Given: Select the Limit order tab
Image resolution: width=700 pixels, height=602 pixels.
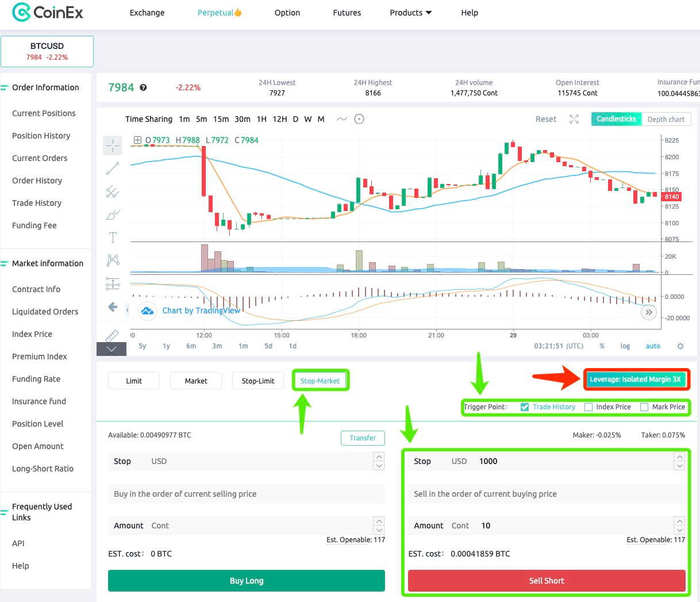Looking at the screenshot, I should click(x=134, y=381).
